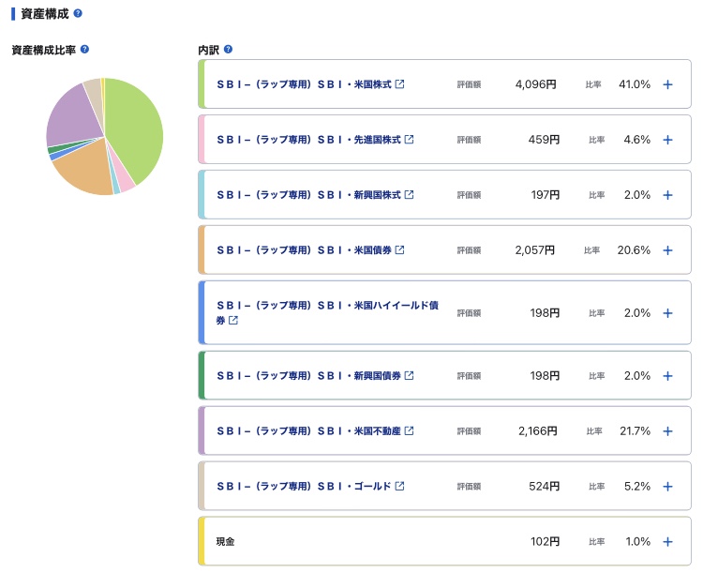The height and width of the screenshot is (588, 703).
Task: Click external link icon for SBI・米国株式
Action: point(399,83)
